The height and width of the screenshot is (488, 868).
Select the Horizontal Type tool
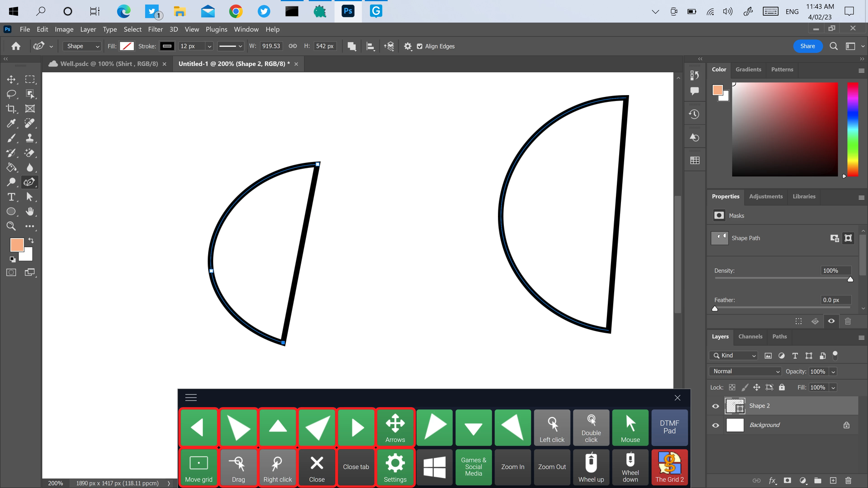(11, 197)
